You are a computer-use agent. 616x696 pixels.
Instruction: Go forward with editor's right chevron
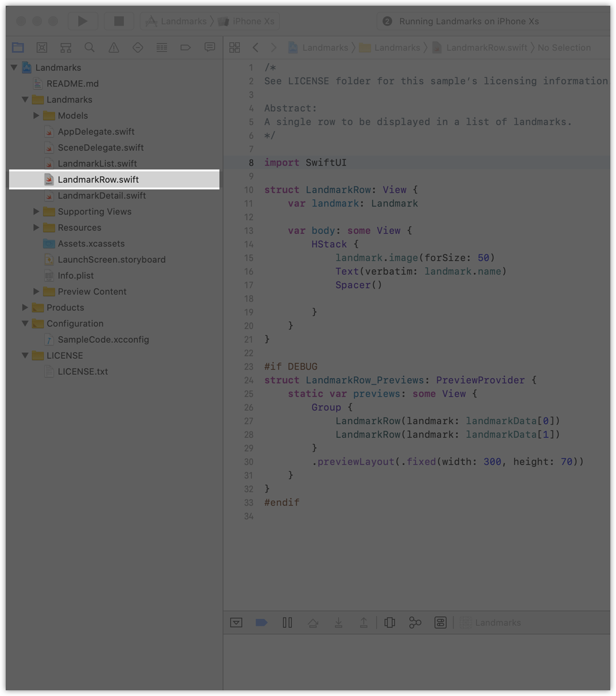click(x=273, y=47)
